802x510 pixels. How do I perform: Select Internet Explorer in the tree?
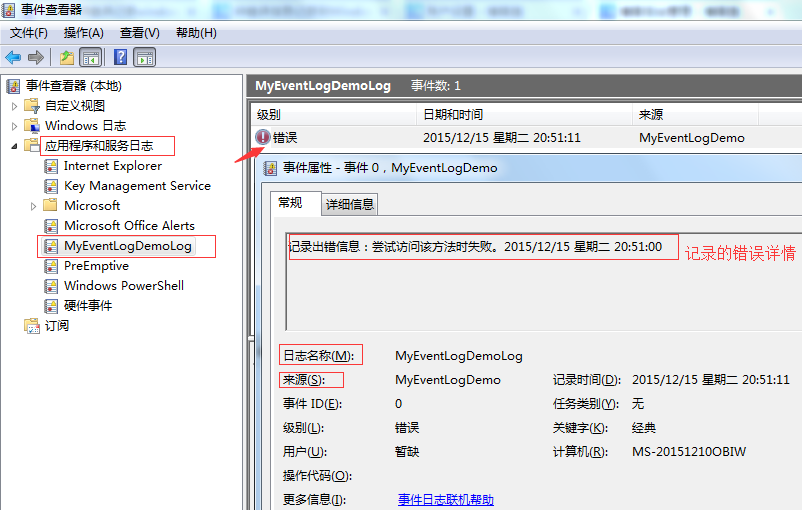coord(113,166)
